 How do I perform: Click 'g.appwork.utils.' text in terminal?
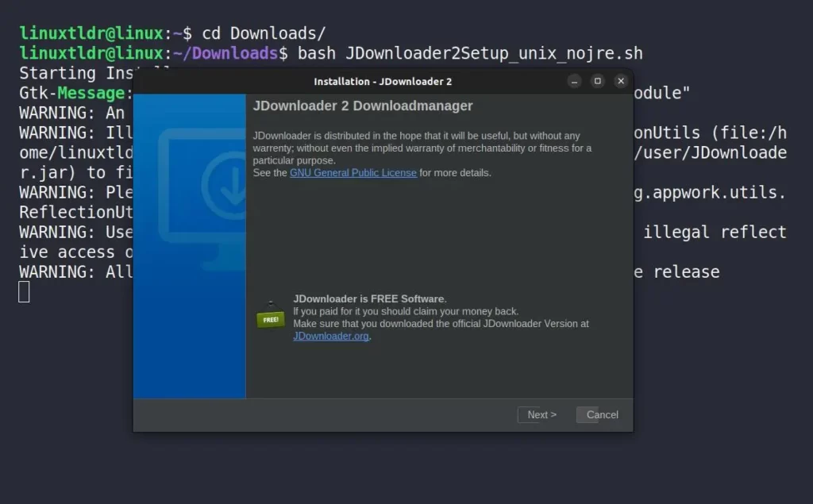point(710,193)
